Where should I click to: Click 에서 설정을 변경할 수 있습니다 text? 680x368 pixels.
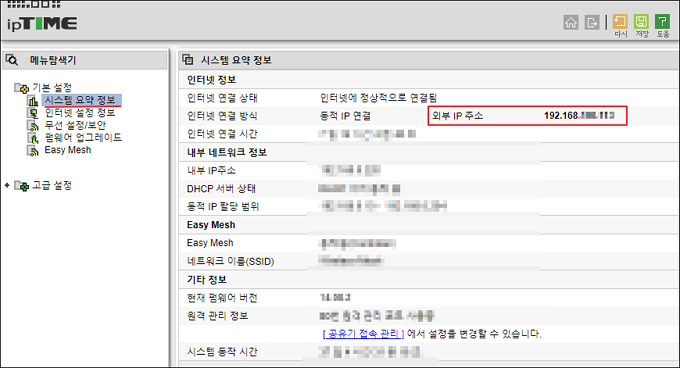pos(474,334)
